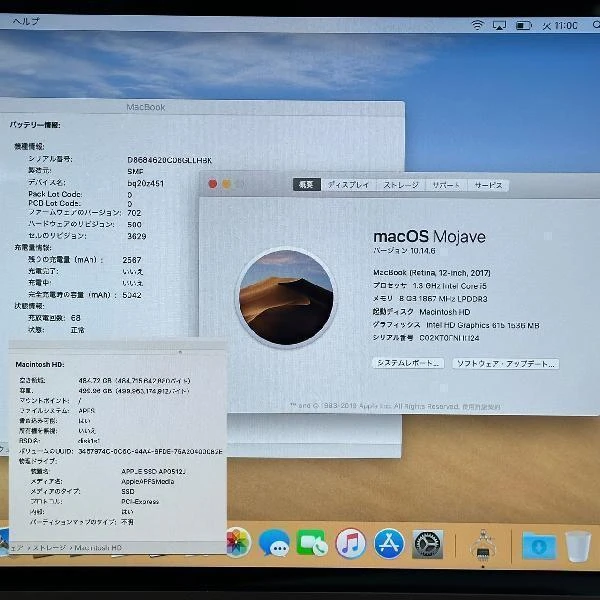This screenshot has height=600, width=600.
Task: Click the battery serial number D8684620CD8GLLHBK
Action: [x=170, y=160]
